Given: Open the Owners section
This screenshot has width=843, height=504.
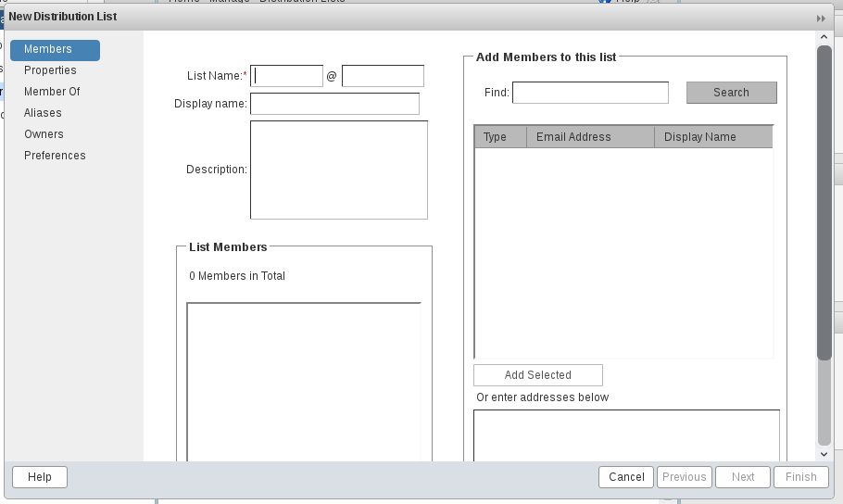Looking at the screenshot, I should pyautogui.click(x=44, y=134).
